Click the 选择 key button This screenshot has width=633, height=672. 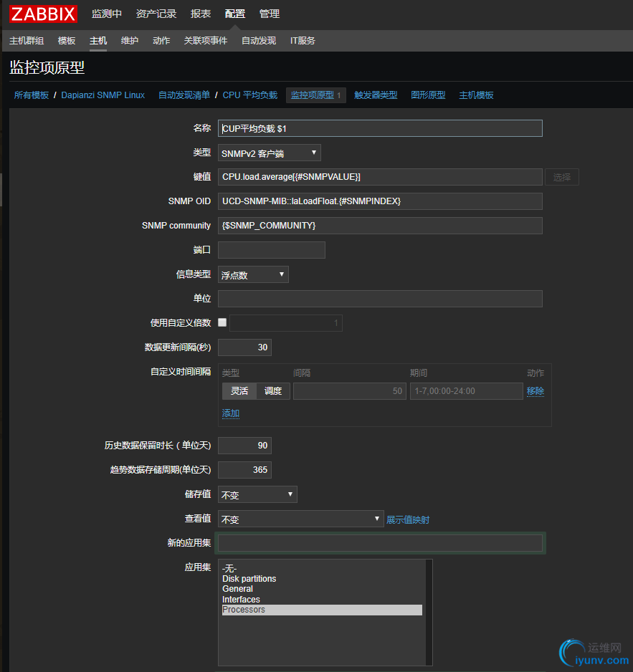[562, 177]
